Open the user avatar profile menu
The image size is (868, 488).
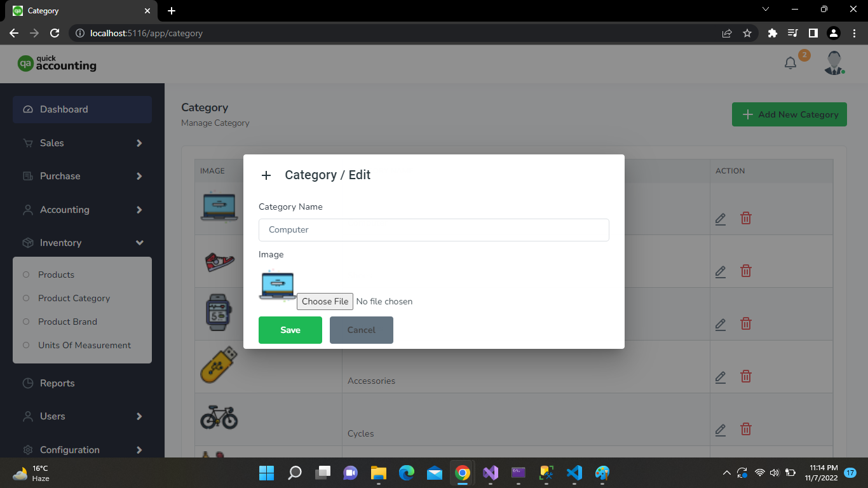coord(834,63)
